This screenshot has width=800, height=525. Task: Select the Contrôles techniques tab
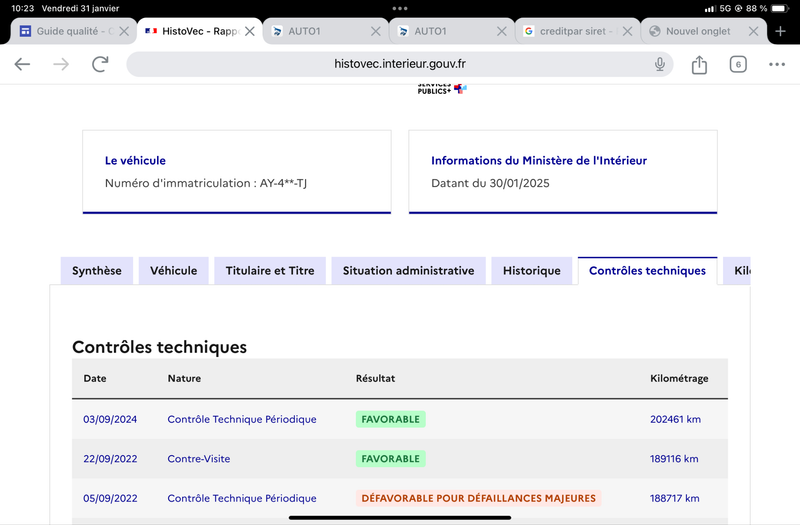[647, 270]
